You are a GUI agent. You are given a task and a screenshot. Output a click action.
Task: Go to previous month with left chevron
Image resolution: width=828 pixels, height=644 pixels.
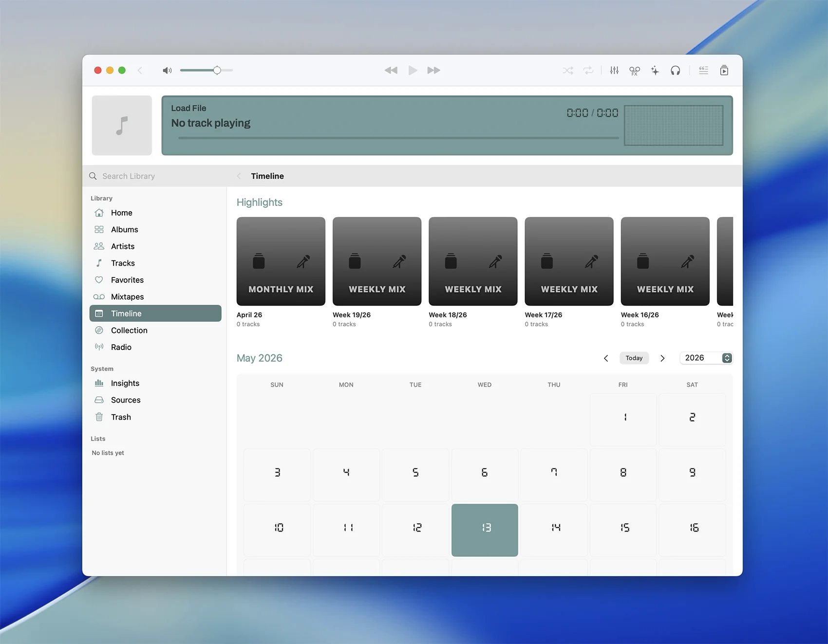(x=606, y=358)
